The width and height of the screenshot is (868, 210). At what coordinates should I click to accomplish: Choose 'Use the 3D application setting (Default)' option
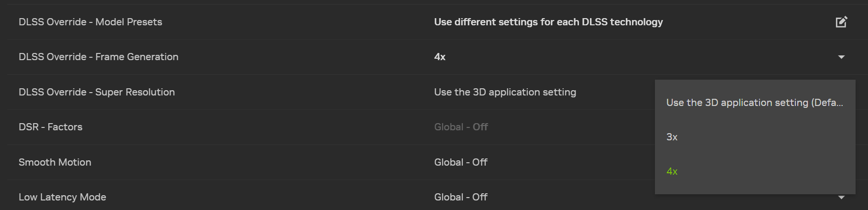754,103
